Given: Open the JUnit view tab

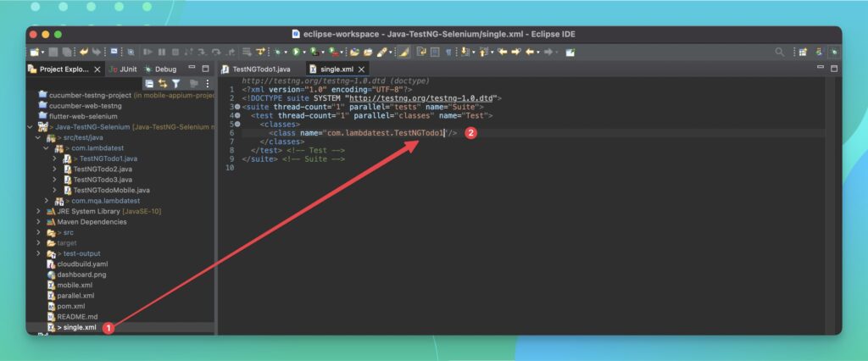Looking at the screenshot, I should click(x=123, y=69).
